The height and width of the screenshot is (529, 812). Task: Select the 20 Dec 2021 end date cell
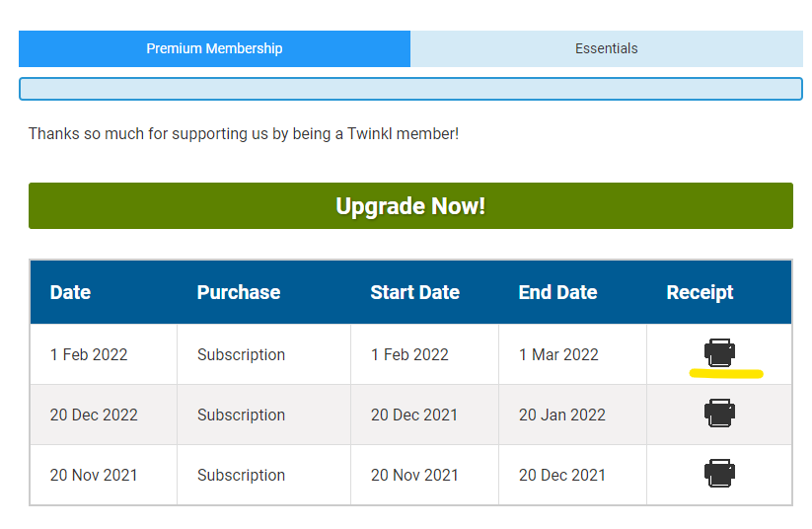click(561, 475)
